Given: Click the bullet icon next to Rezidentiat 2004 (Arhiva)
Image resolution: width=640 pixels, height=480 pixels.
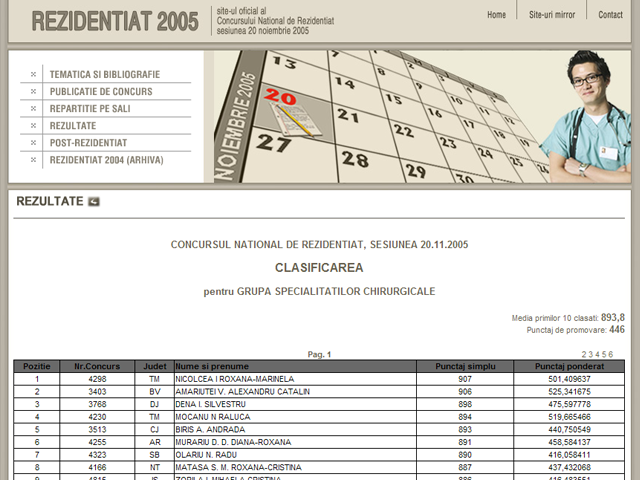Looking at the screenshot, I should (34, 160).
